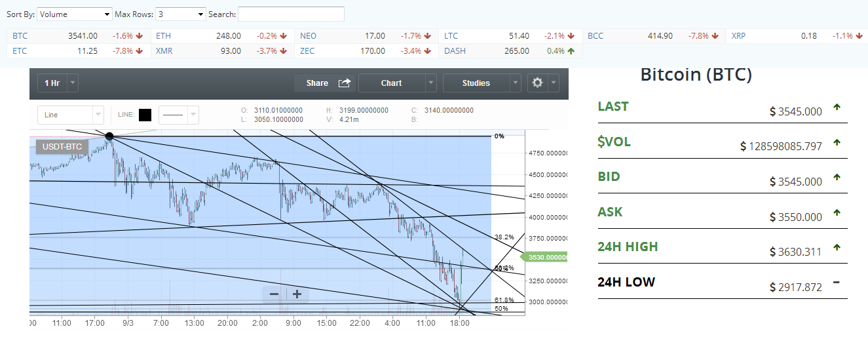868x337 pixels.
Task: Open the Chart menu
Action: [x=392, y=83]
